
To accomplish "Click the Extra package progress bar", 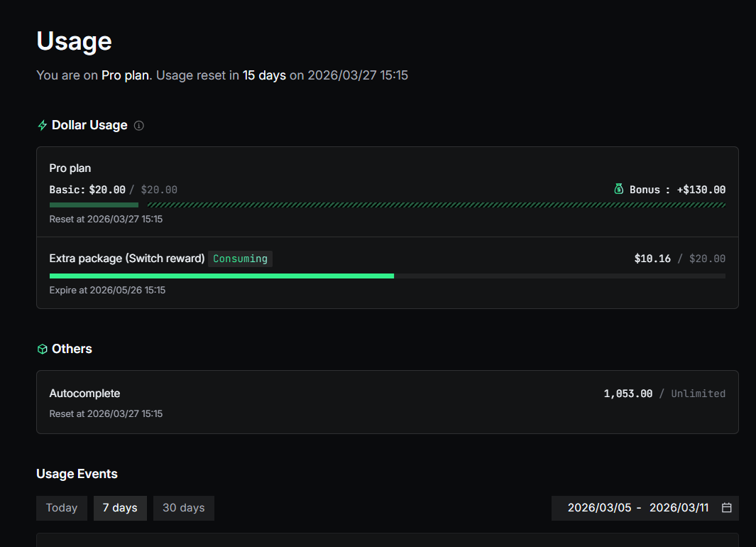I will tap(387, 276).
